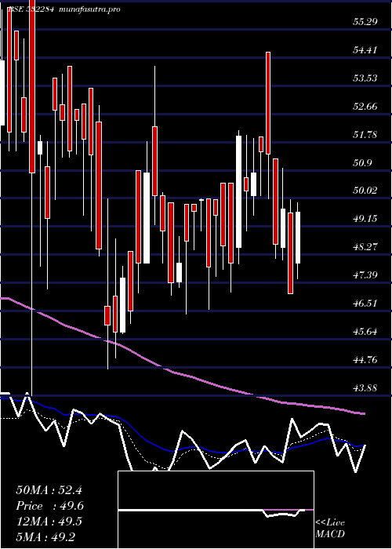Click the tall red candle reaching 54.41
Screen dimensions: 392x549
(x=268, y=103)
